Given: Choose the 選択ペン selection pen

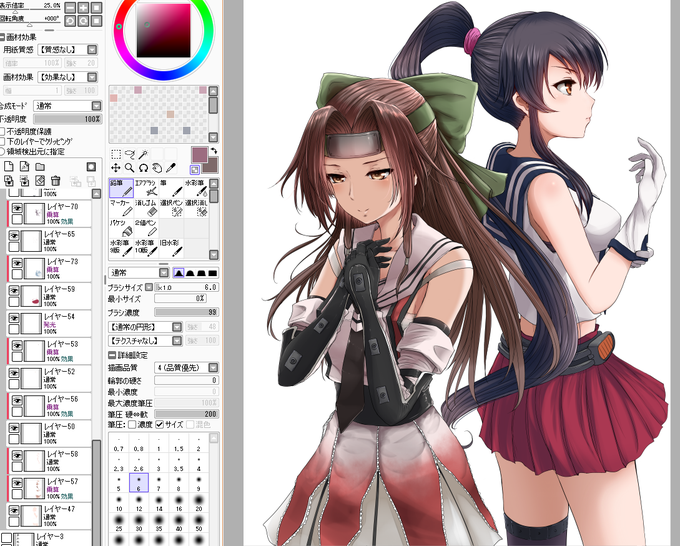Looking at the screenshot, I should 171,208.
